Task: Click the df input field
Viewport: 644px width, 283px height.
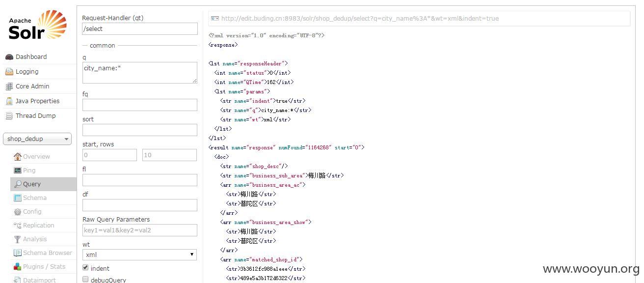Action: 140,205
